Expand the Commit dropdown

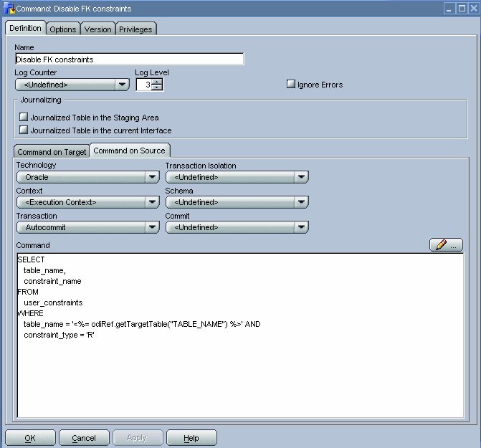tap(237, 227)
